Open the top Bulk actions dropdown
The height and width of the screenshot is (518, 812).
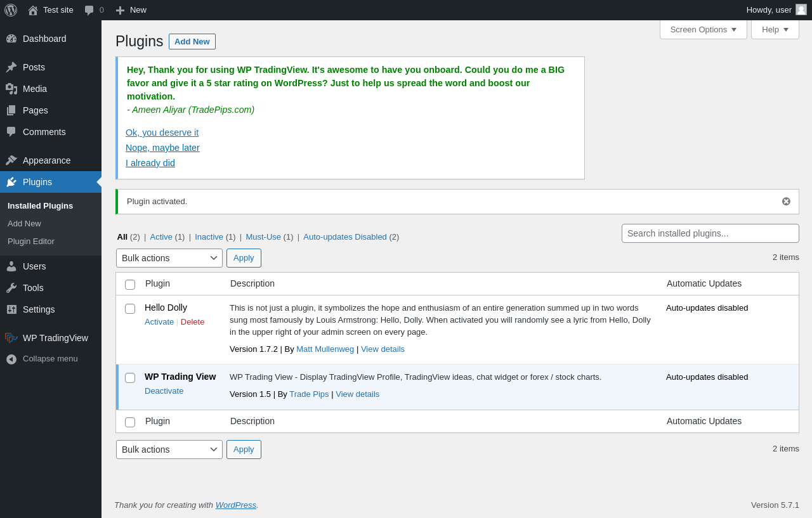[x=169, y=258]
